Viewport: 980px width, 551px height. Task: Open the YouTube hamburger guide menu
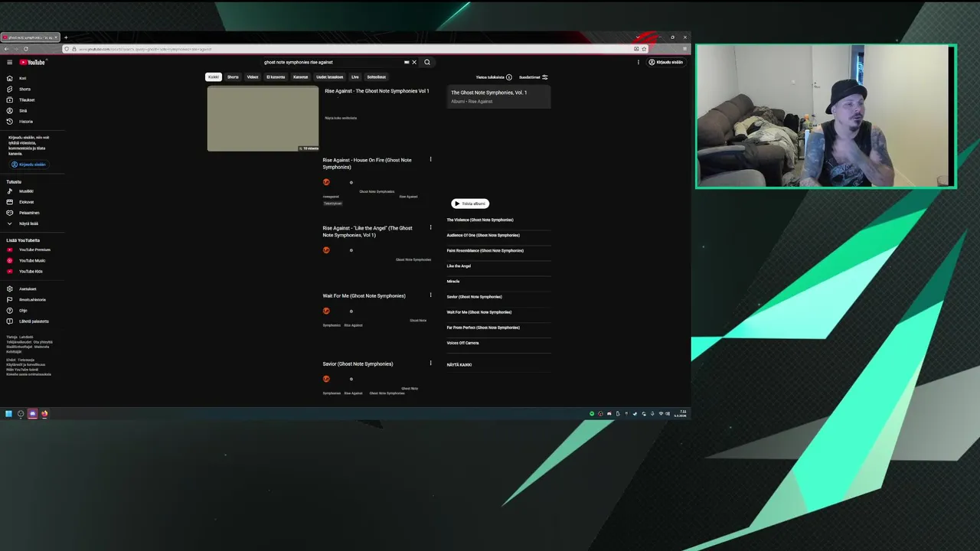pos(9,62)
